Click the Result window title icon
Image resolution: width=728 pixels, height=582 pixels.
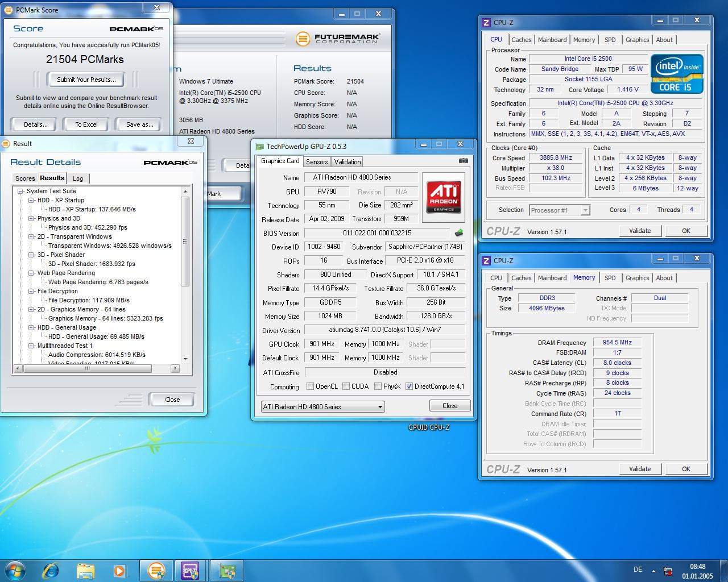click(x=6, y=144)
